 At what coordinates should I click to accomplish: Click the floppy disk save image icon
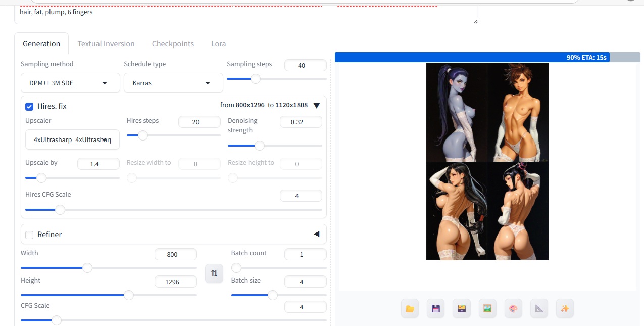(x=435, y=308)
